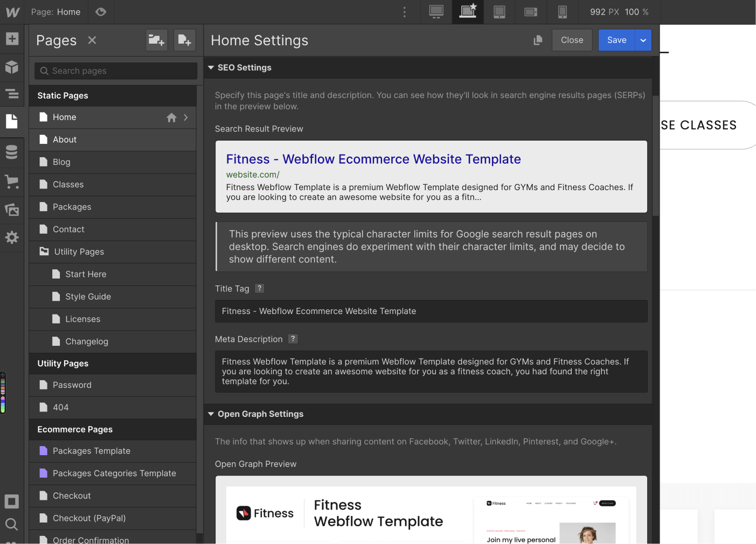The width and height of the screenshot is (756, 544).
Task: Open the Title Tag help icon
Action: click(x=259, y=289)
